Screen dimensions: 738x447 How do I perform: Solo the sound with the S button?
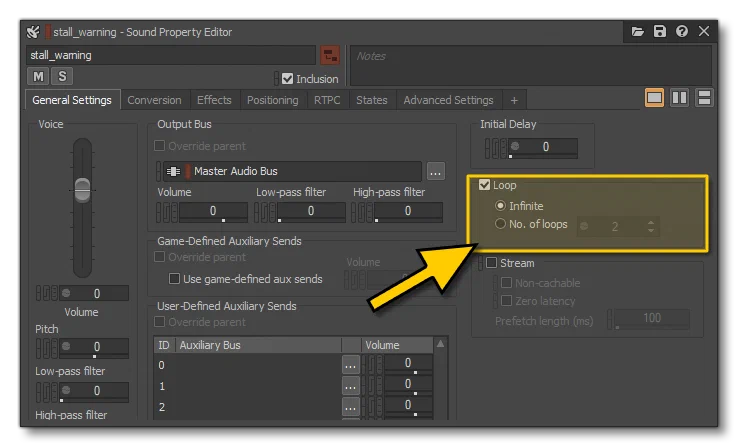[x=62, y=76]
